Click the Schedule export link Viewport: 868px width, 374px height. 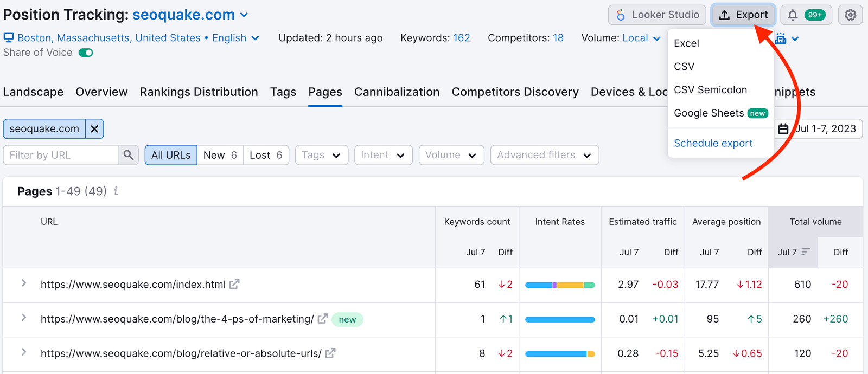tap(713, 143)
